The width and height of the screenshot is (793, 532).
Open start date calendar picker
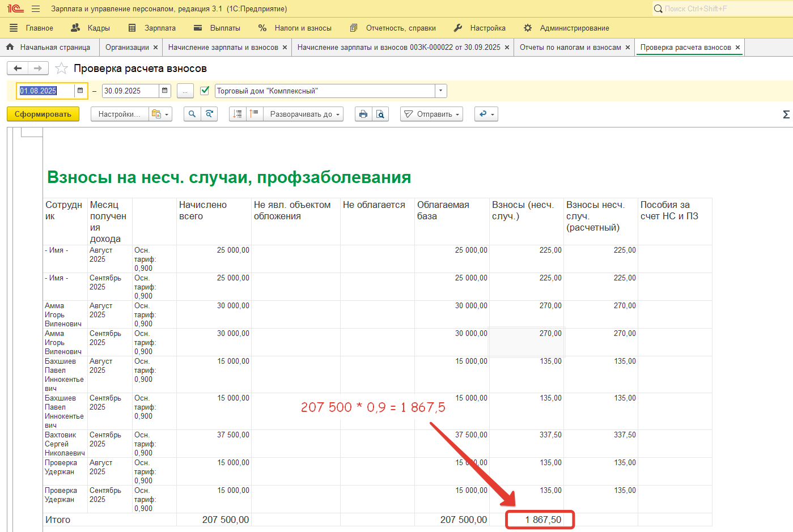80,91
